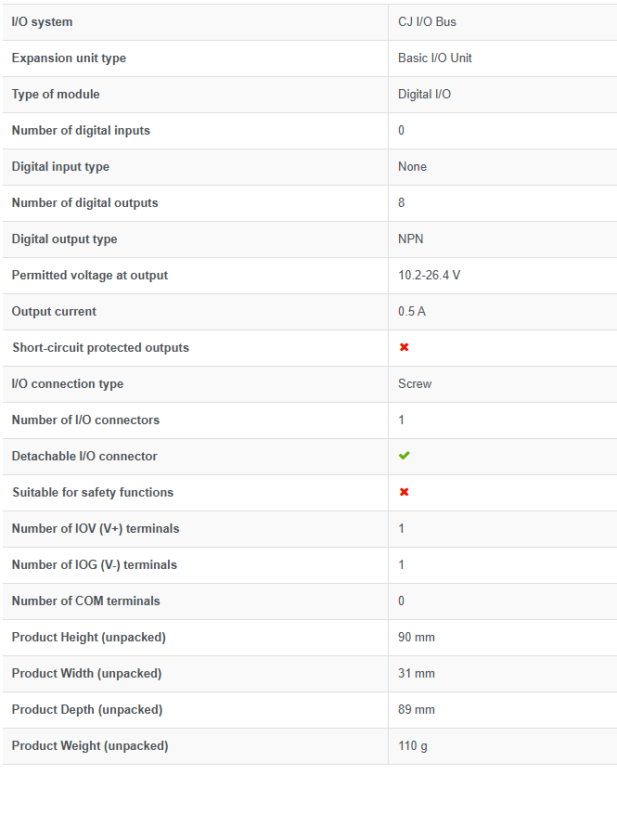Select the Expansion unit type row label

coord(69,58)
